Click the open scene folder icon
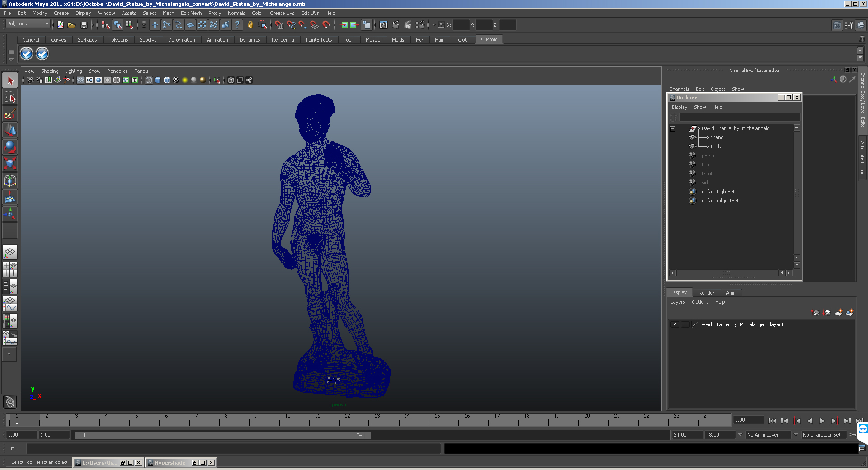 tap(71, 25)
